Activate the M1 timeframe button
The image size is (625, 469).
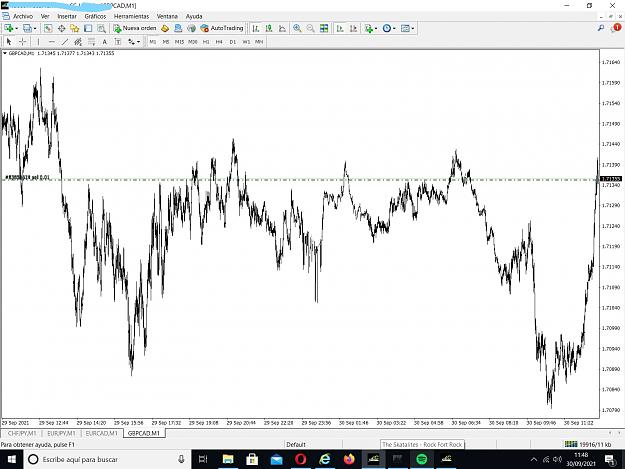pos(153,41)
